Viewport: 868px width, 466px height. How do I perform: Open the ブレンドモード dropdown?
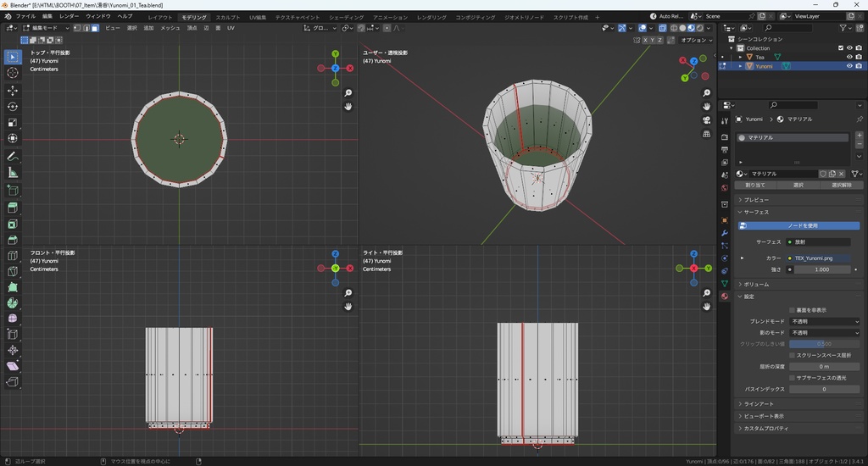pyautogui.click(x=824, y=322)
